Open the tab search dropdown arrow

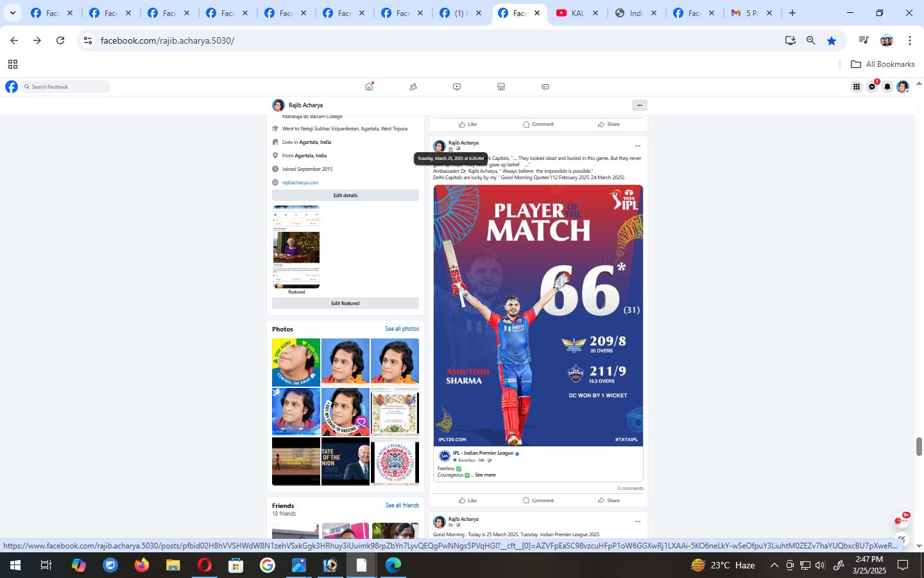pos(12,13)
